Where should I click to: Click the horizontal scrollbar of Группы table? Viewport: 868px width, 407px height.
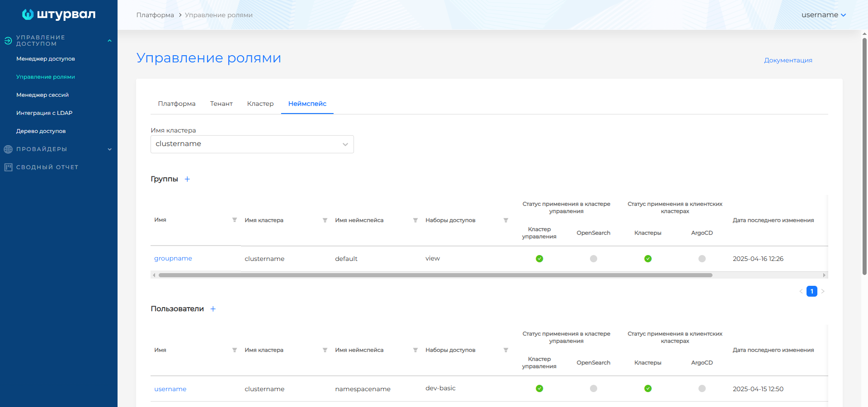(x=435, y=275)
